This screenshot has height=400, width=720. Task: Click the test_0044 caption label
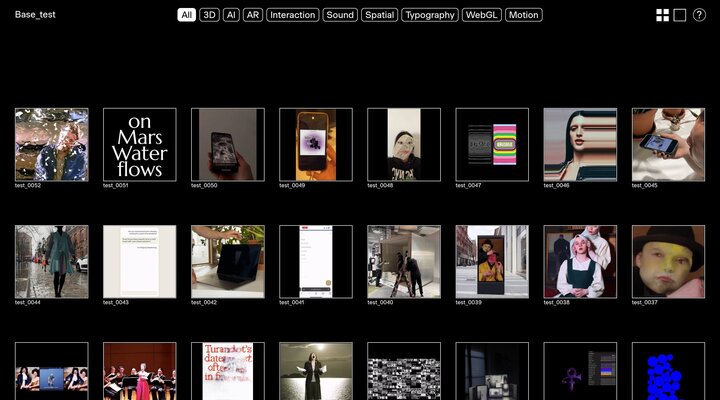28,302
